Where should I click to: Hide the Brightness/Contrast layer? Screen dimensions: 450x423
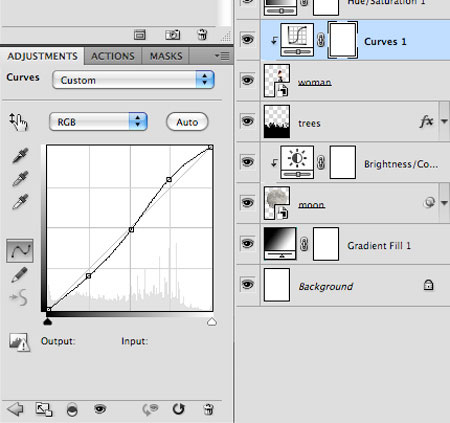[x=247, y=162]
